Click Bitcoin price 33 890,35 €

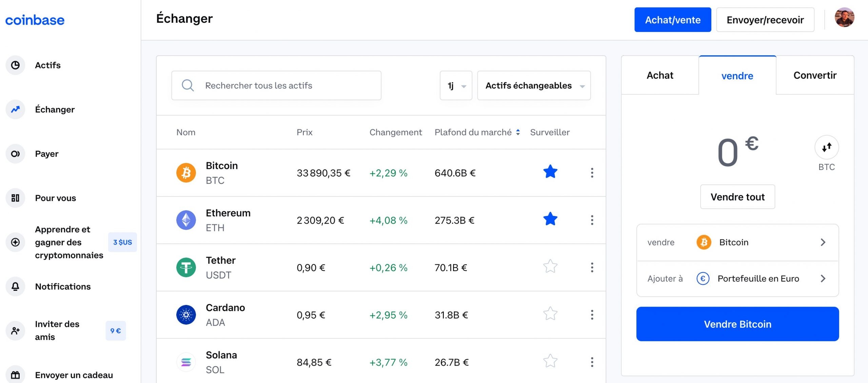323,173
